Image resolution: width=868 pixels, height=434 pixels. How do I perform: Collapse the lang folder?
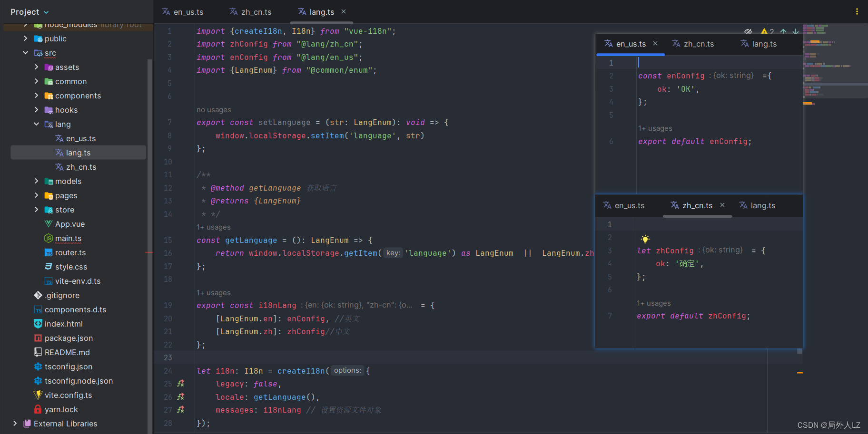point(36,124)
